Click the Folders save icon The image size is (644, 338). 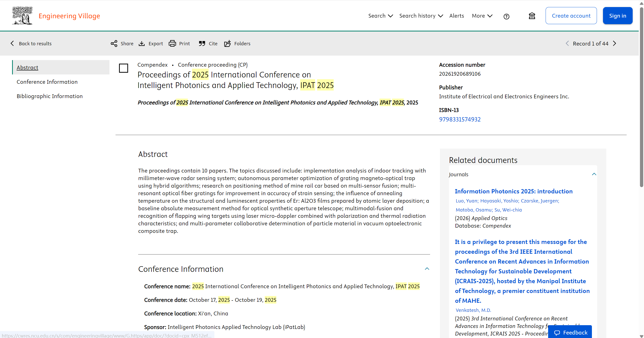point(228,44)
